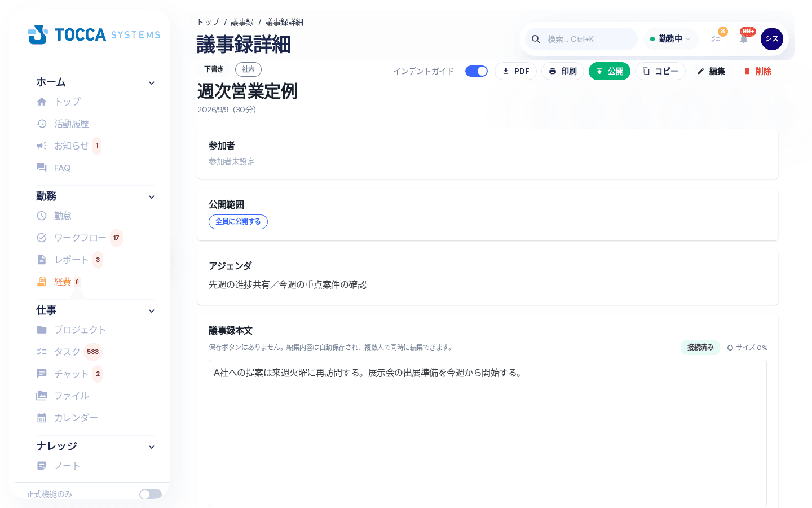Open 活動履歴 history icon

(42, 124)
